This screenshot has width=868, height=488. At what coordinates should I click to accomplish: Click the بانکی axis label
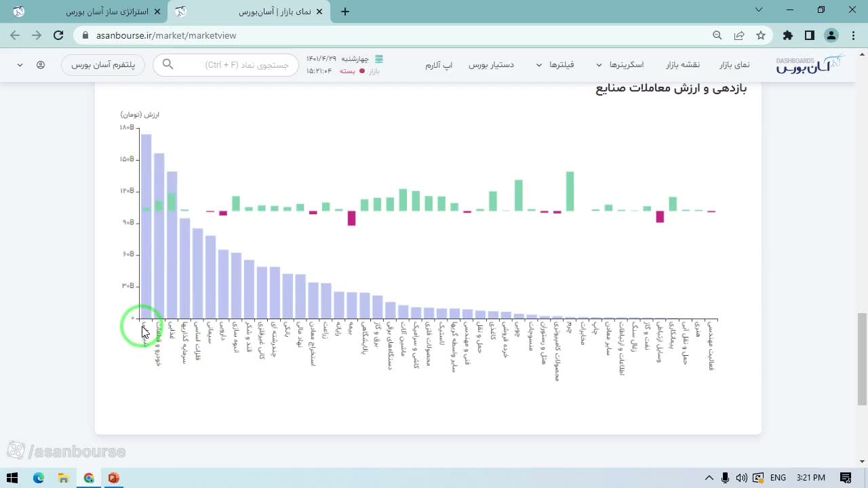(288, 331)
